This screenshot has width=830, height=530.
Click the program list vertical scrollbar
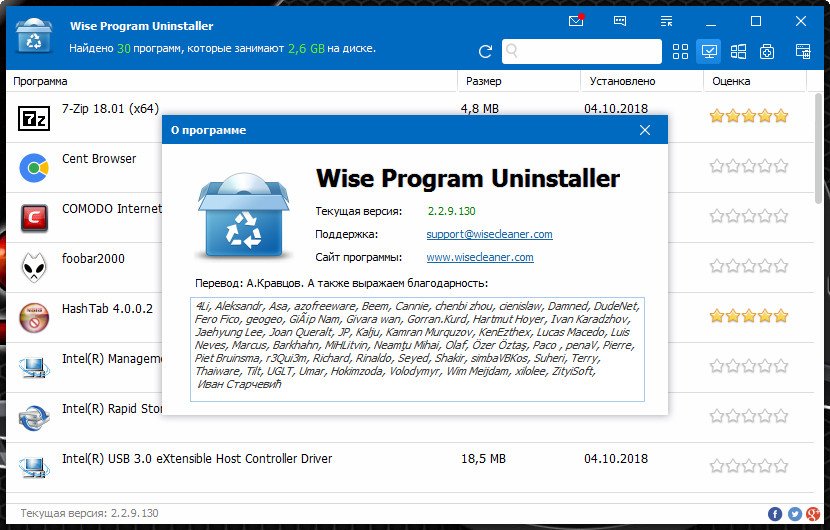coord(819,147)
